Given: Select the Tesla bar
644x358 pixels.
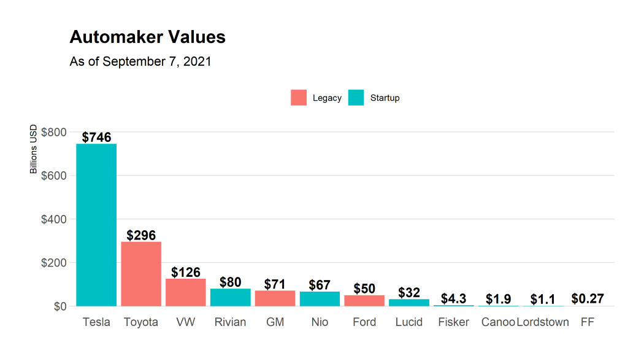Looking at the screenshot, I should tap(96, 225).
